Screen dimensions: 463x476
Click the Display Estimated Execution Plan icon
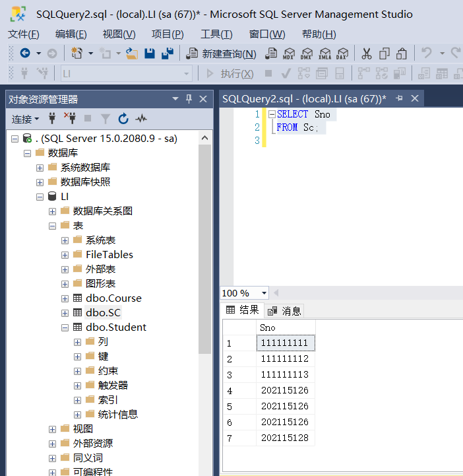click(304, 73)
